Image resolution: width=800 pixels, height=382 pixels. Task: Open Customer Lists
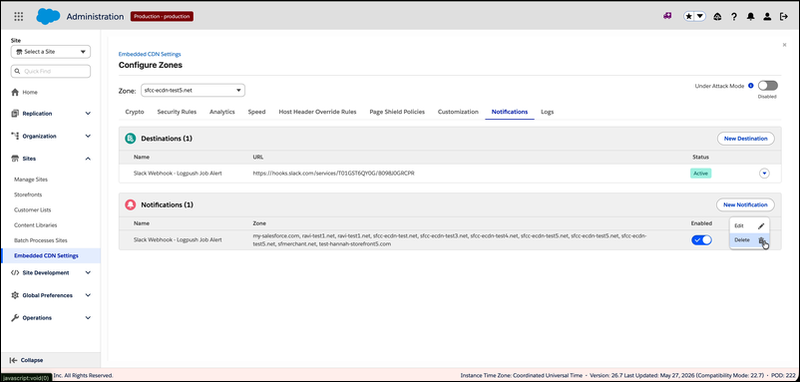(x=33, y=210)
